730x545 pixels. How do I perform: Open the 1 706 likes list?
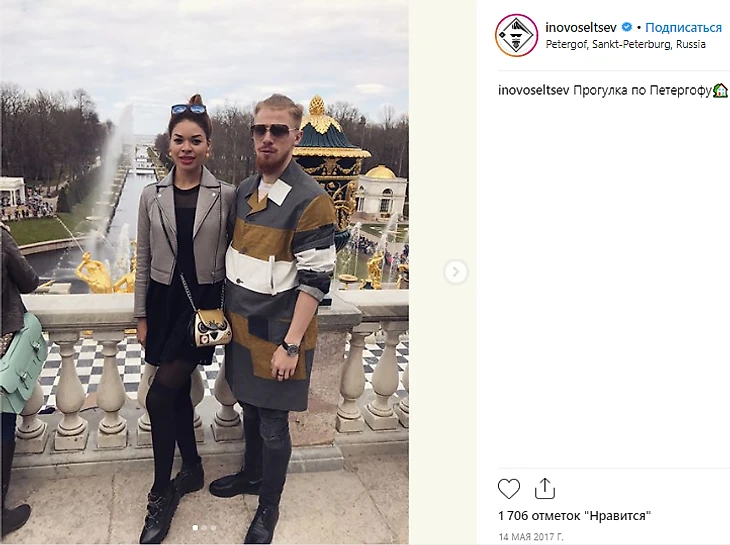574,516
